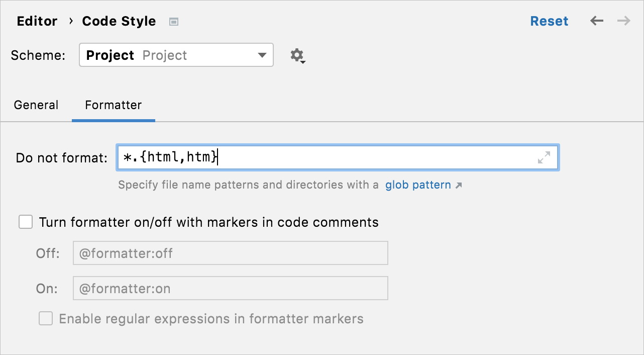This screenshot has height=355, width=644.
Task: Open the scheme settings gear icon
Action: 296,55
